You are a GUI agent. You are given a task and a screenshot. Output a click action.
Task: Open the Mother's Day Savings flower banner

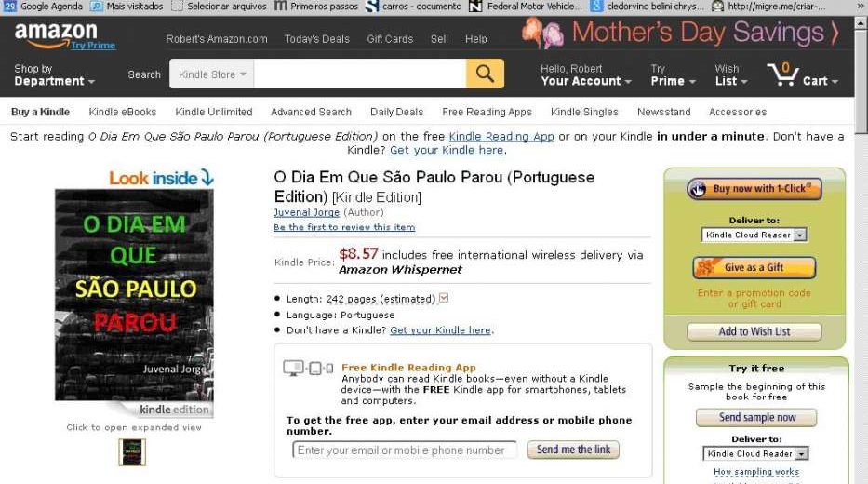tap(680, 33)
